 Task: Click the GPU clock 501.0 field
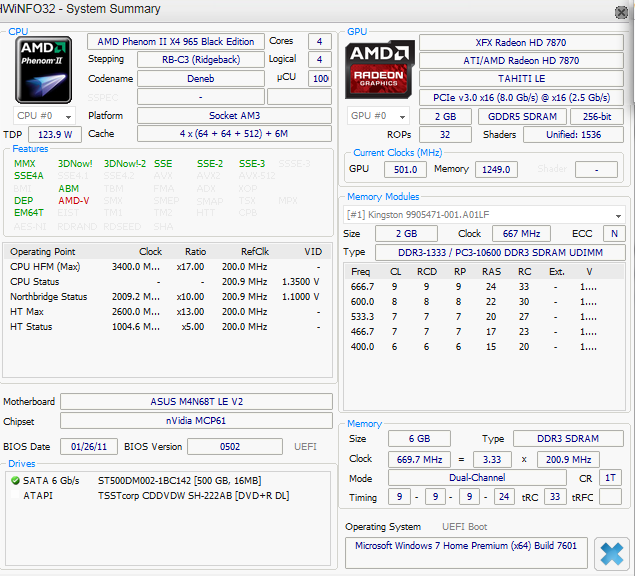click(405, 170)
